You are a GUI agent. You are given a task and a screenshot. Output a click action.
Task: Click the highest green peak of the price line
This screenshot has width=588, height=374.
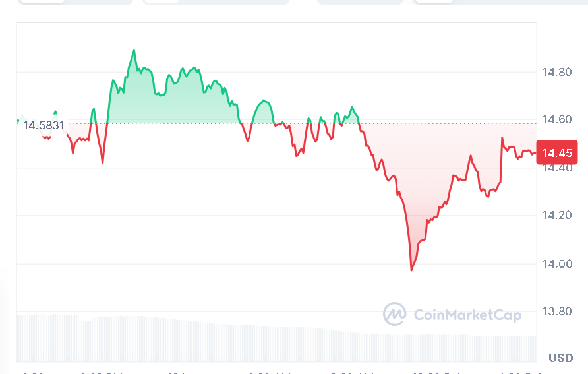point(134,51)
